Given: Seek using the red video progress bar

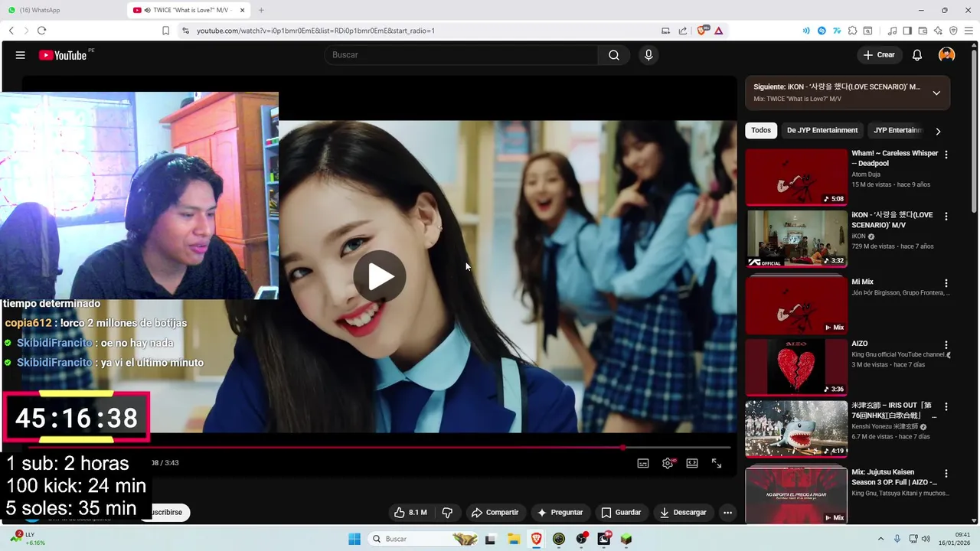Looking at the screenshot, I should pyautogui.click(x=380, y=448).
